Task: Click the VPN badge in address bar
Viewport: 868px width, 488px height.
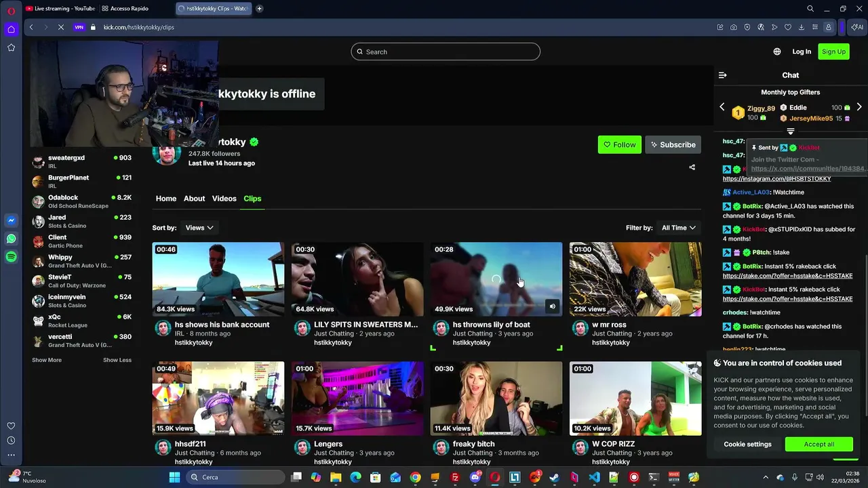Action: click(79, 27)
